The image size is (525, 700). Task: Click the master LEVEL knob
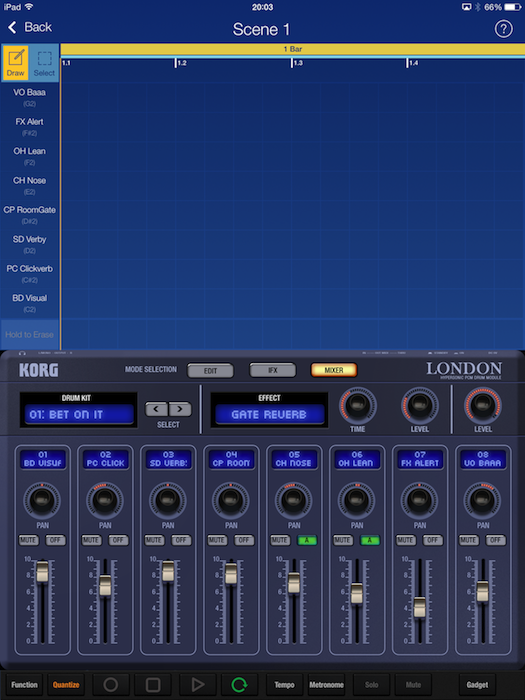click(483, 405)
